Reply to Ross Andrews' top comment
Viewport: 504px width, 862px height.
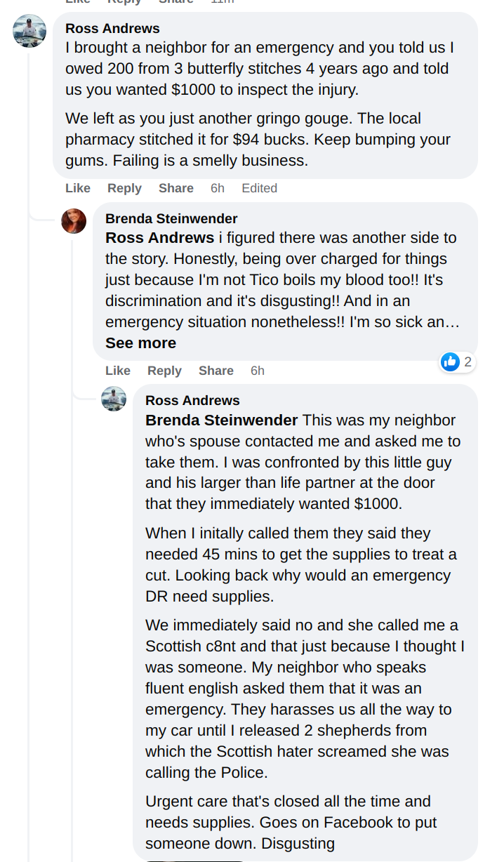124,188
